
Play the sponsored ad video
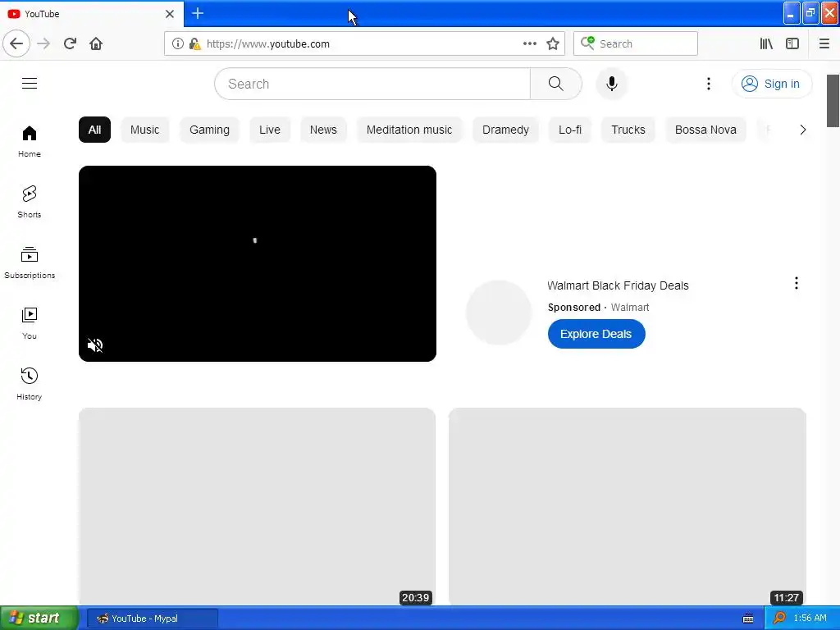coord(257,263)
